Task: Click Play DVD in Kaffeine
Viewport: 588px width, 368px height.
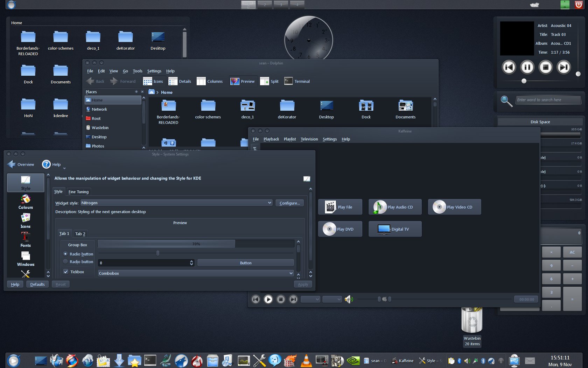Action: click(x=340, y=229)
